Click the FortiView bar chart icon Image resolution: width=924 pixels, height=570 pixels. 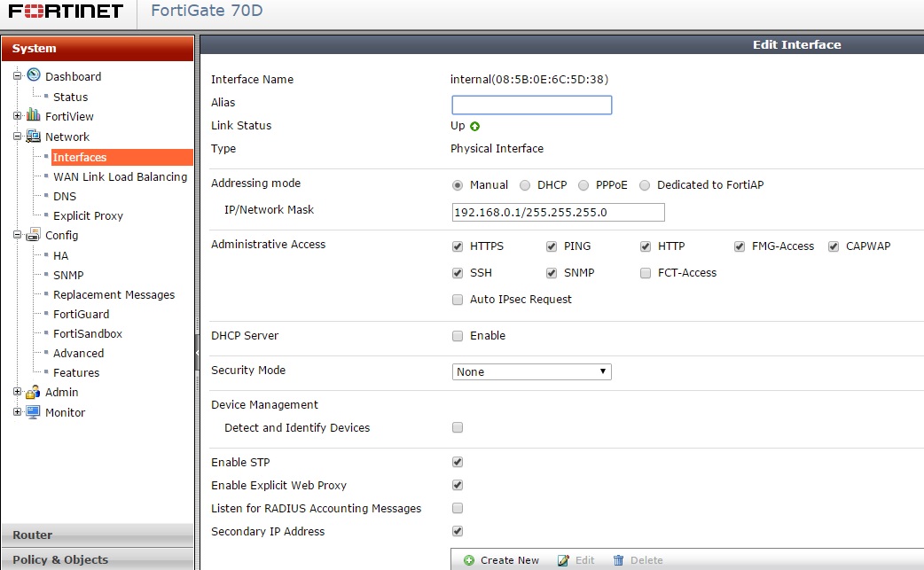(34, 115)
